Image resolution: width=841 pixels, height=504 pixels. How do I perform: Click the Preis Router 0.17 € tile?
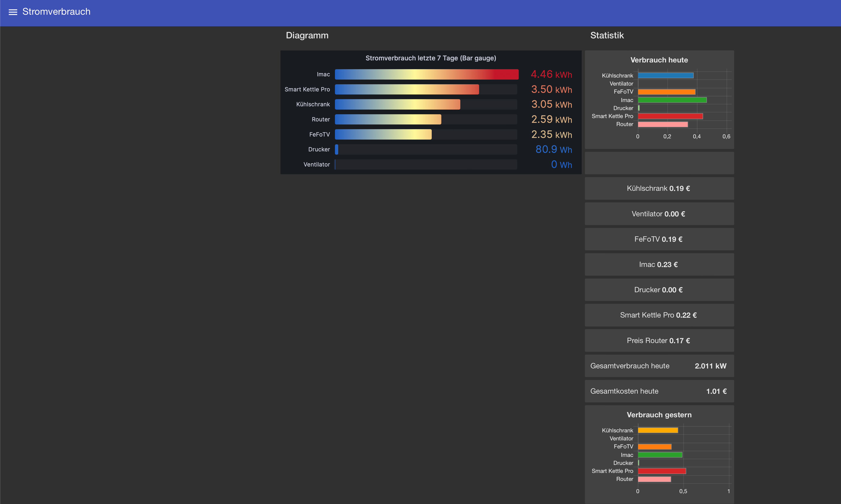(x=659, y=341)
